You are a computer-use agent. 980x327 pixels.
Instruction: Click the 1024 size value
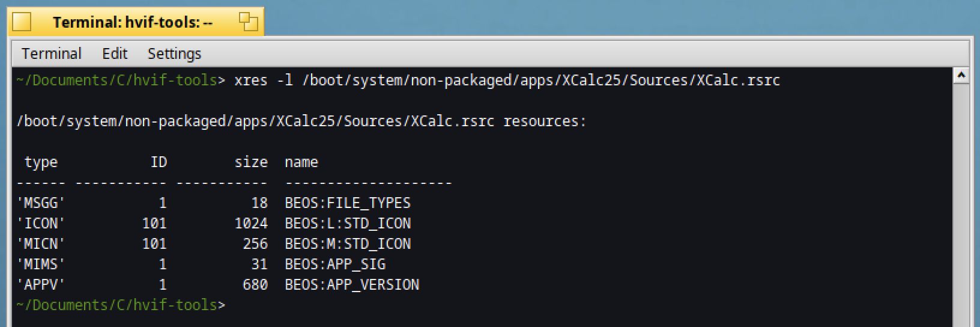251,224
